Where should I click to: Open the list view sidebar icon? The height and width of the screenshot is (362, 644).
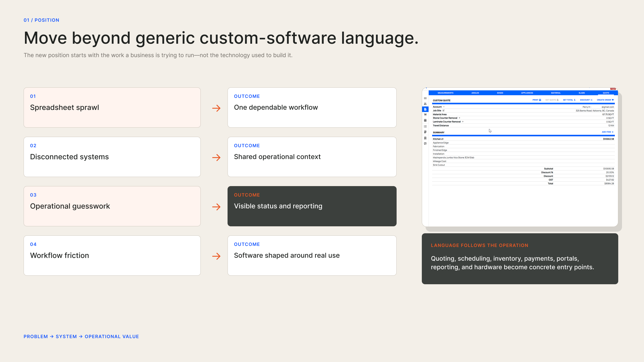tap(425, 126)
